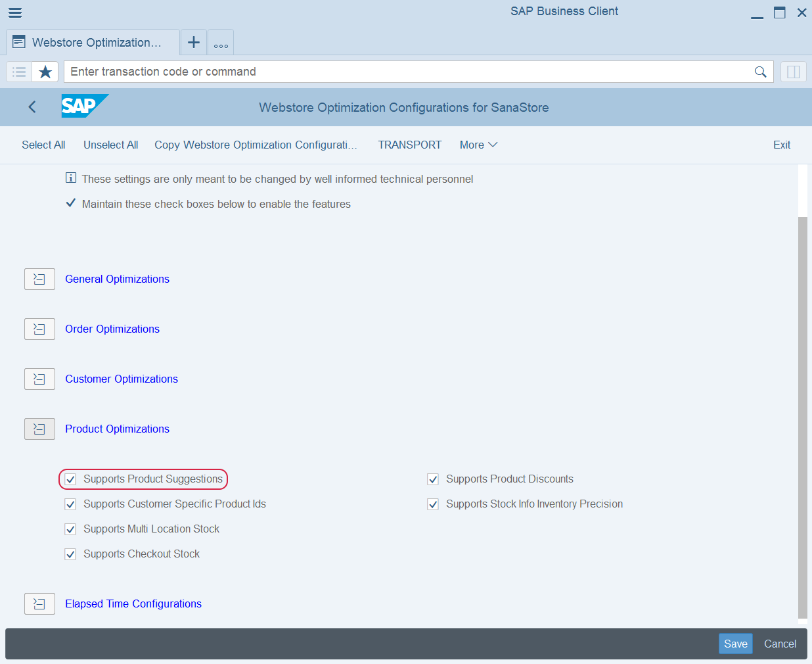Click Customer Optimizations label

pyautogui.click(x=122, y=379)
